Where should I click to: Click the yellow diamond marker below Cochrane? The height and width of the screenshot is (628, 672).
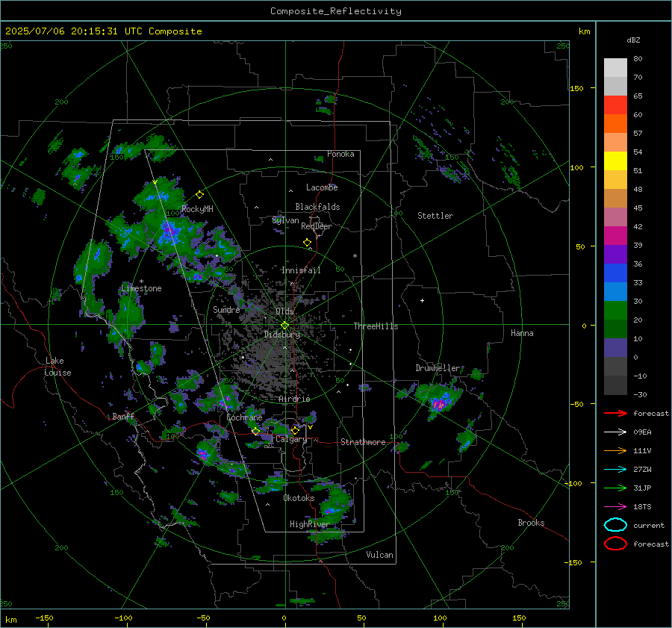click(256, 432)
